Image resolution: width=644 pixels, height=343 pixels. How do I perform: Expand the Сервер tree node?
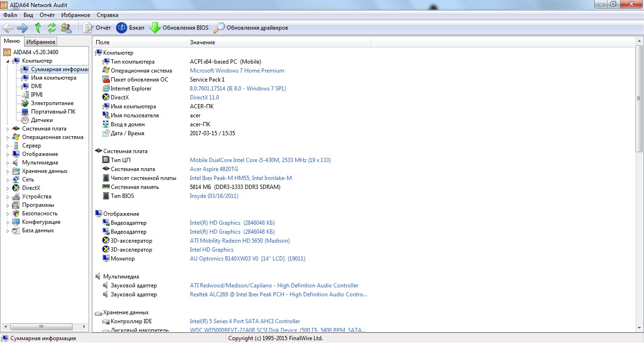8,146
